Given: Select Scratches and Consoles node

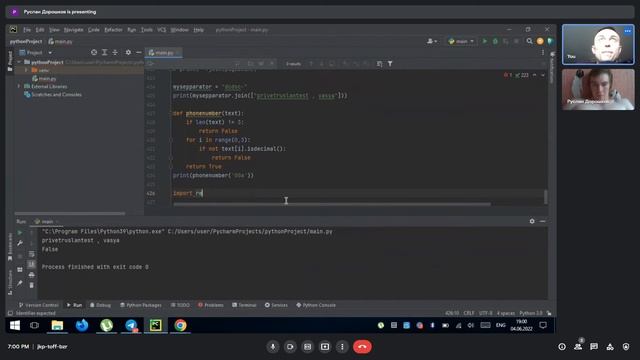Looking at the screenshot, I should (x=53, y=95).
